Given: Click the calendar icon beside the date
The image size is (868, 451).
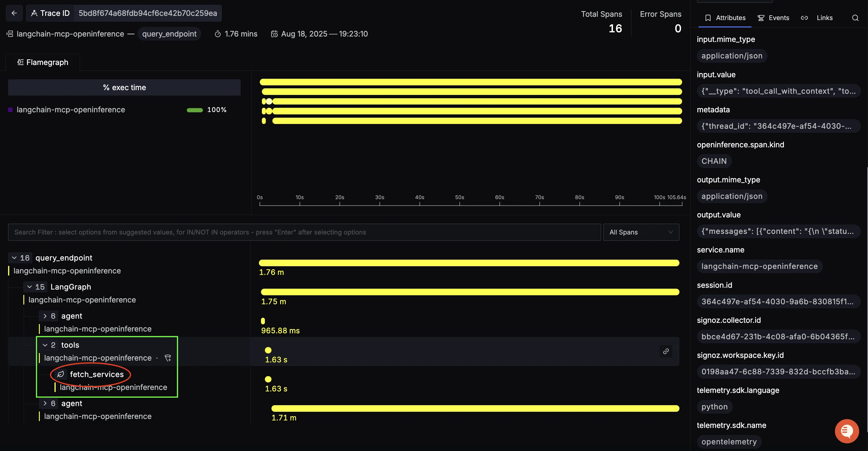Looking at the screenshot, I should tap(275, 34).
